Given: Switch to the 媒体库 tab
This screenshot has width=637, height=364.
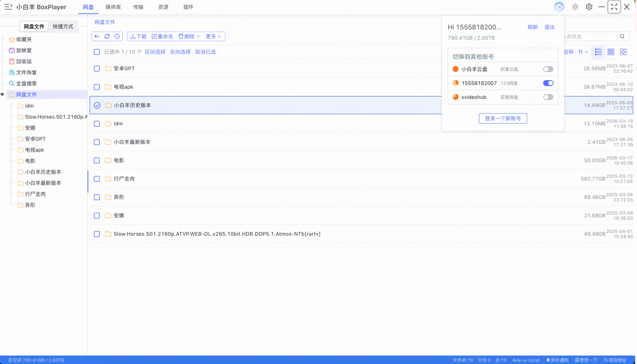Looking at the screenshot, I should [x=113, y=7].
